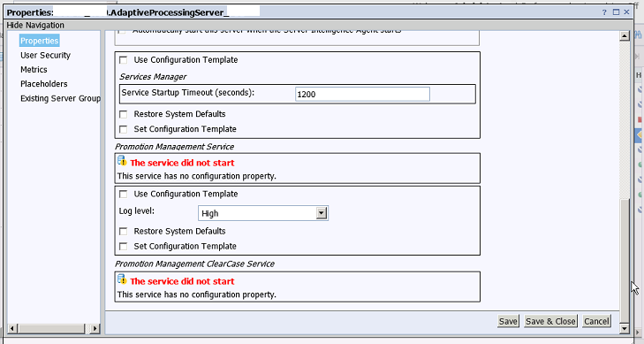This screenshot has height=344, width=644.
Task: Tick Set Configuration Template below Log level
Action: (x=123, y=247)
